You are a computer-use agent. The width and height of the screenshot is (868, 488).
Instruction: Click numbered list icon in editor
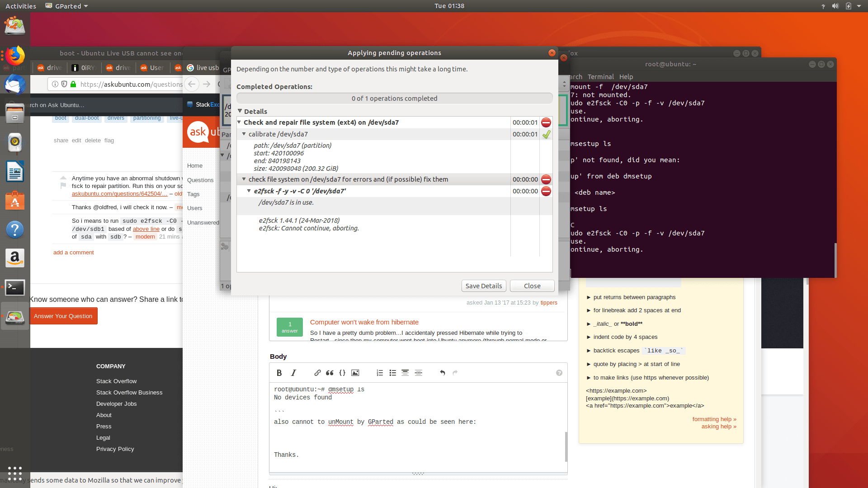(380, 373)
